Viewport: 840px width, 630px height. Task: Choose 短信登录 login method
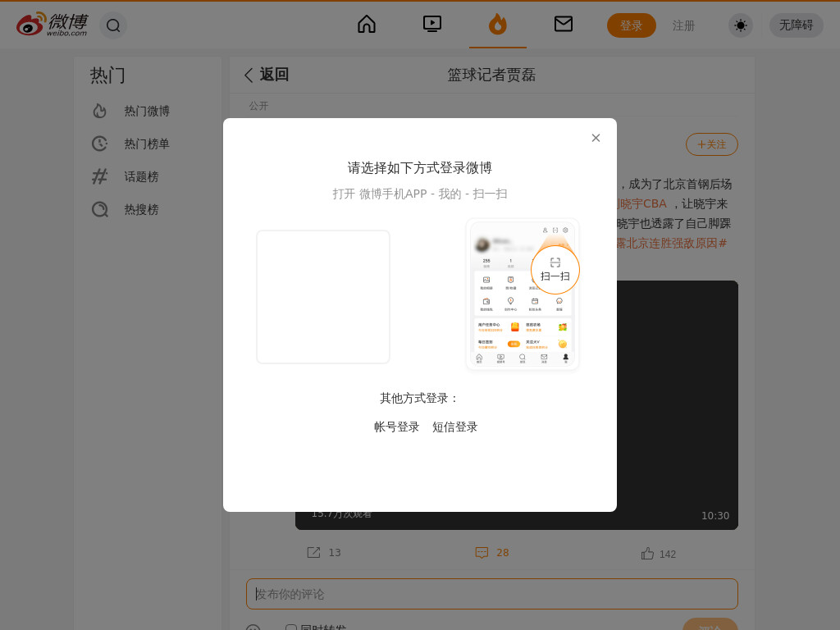pyautogui.click(x=454, y=427)
